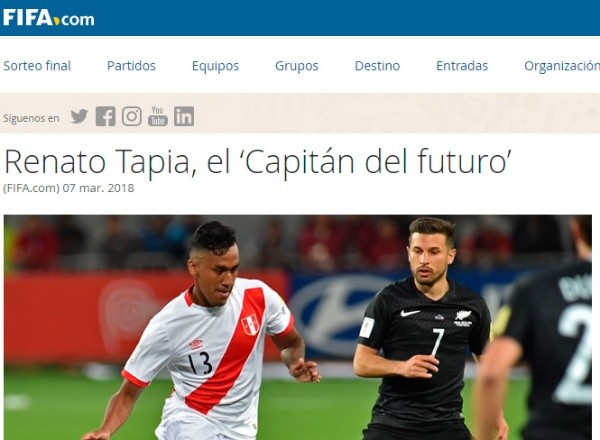Open FIFA's Instagram profile
This screenshot has height=440, width=600.
pos(132,116)
